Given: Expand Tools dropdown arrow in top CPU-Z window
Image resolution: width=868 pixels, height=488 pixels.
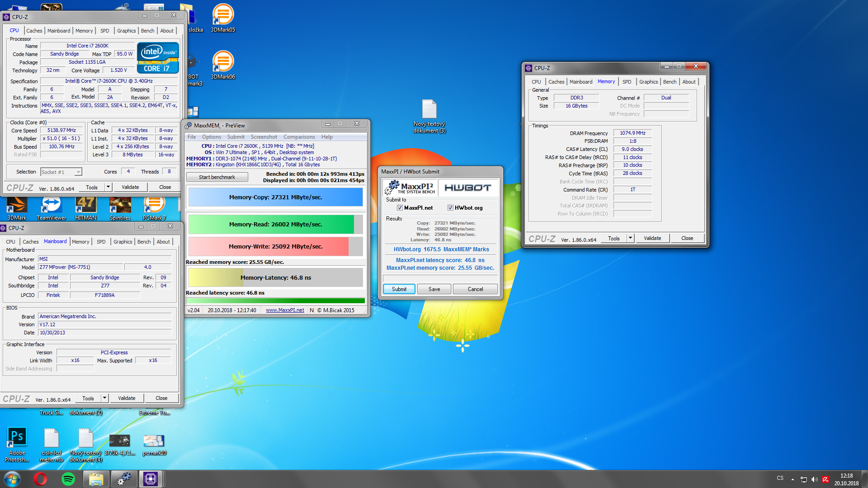Looking at the screenshot, I should coord(108,187).
